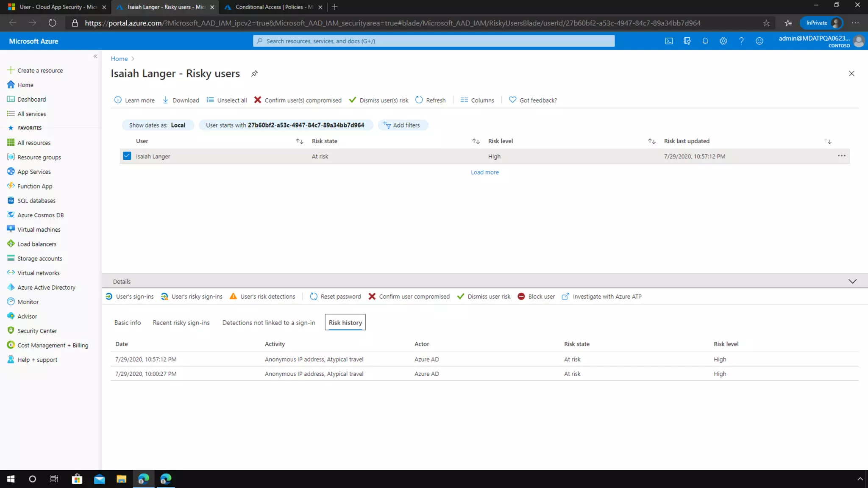Click the search resources input field

point(434,41)
